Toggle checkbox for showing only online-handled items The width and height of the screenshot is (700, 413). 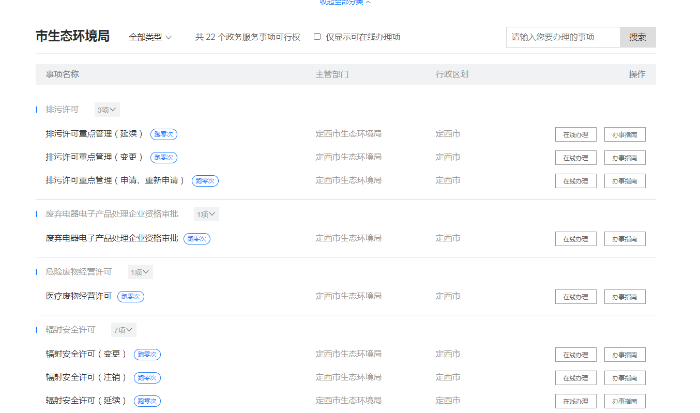[317, 37]
